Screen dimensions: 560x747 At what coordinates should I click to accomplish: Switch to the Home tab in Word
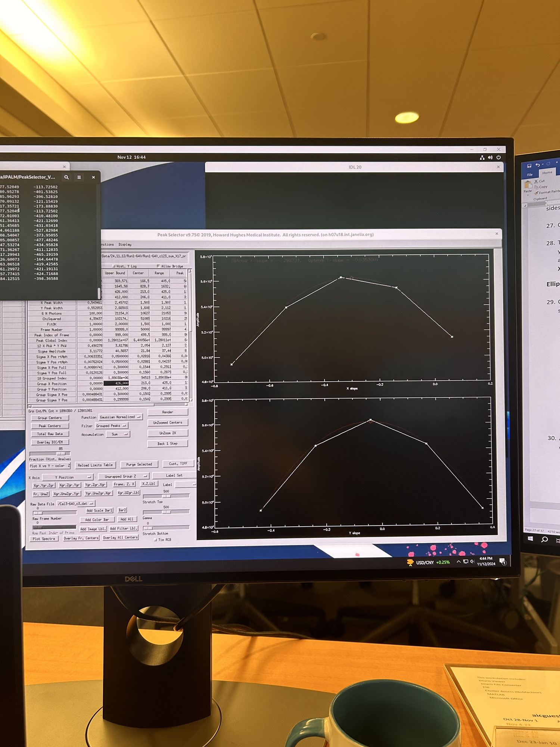(547, 173)
